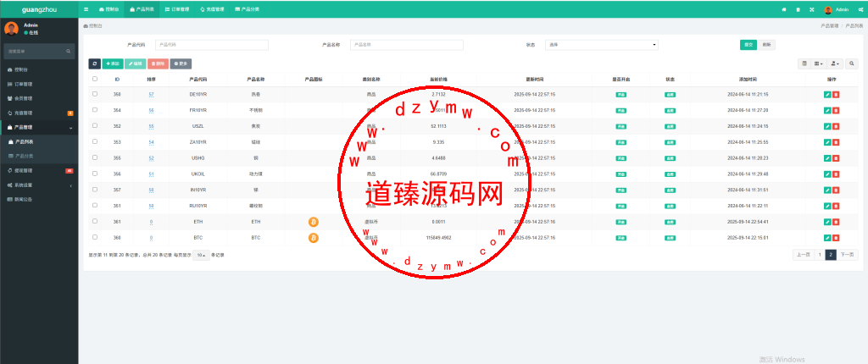
Task: Click the green 提交 button in filter form
Action: 748,45
